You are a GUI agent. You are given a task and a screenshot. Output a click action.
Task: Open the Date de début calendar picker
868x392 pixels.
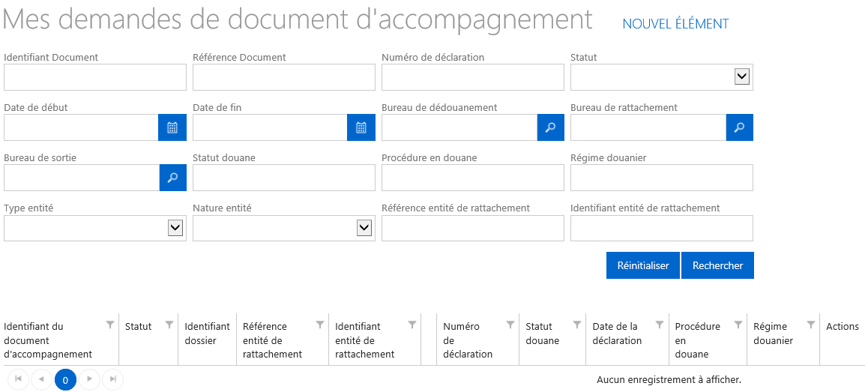pos(172,128)
